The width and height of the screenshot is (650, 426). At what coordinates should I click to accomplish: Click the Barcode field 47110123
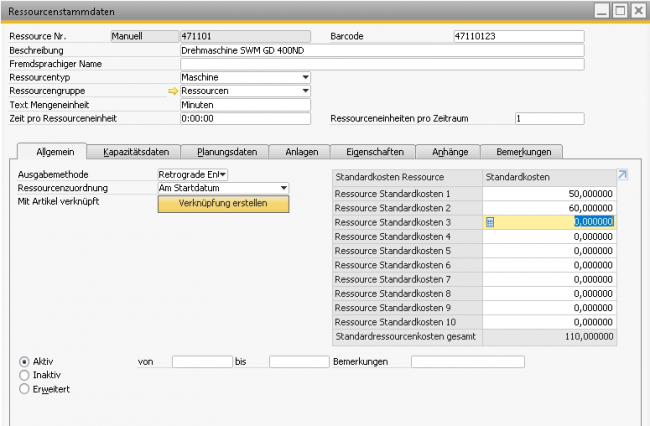coord(519,36)
